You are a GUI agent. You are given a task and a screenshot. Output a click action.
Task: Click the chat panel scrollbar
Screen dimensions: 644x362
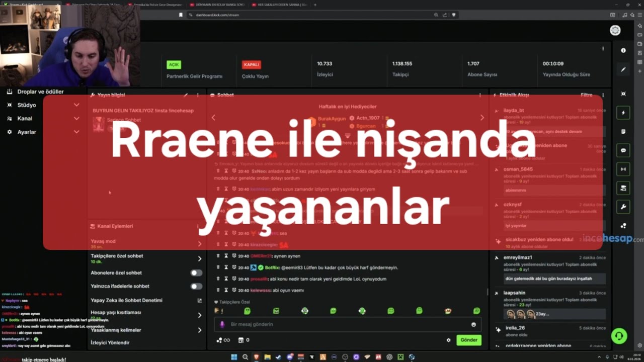coord(487,292)
